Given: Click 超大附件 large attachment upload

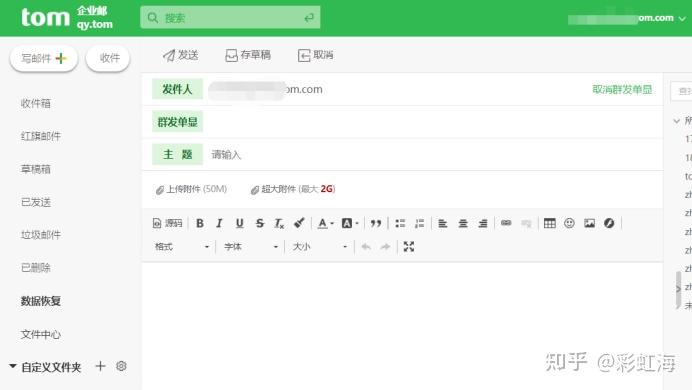Looking at the screenshot, I should click(x=293, y=189).
